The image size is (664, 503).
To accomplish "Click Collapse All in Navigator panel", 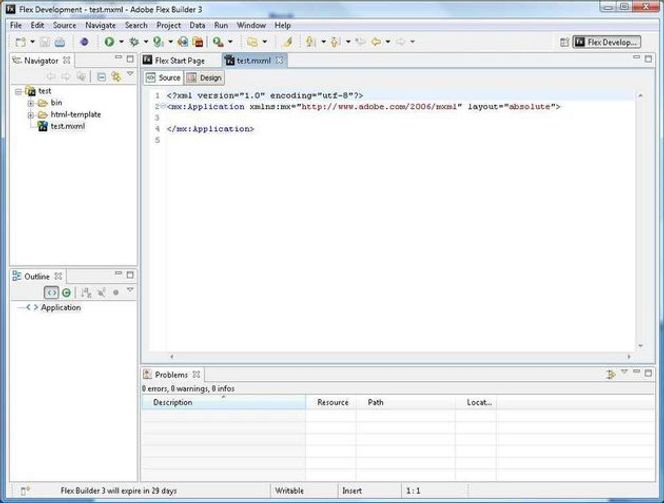I will tap(101, 77).
